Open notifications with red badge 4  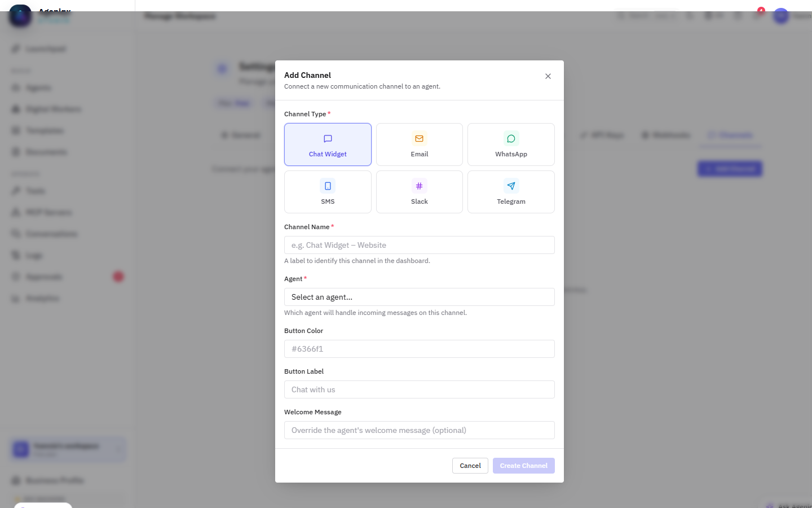pyautogui.click(x=758, y=15)
